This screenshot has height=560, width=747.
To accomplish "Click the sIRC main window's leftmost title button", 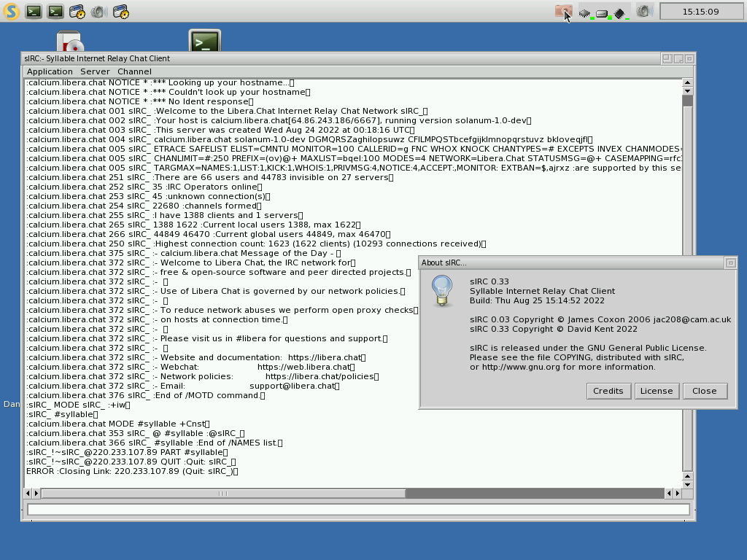I will click(x=667, y=58).
